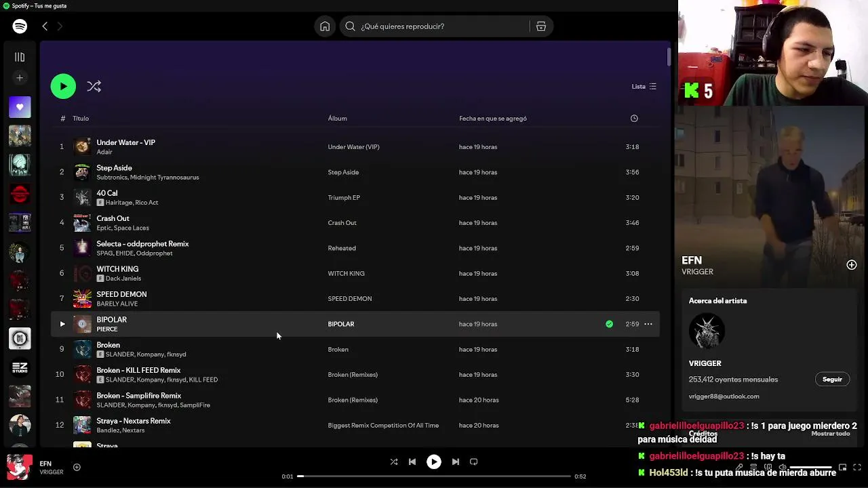
Task: Seek within the song progress bar
Action: 434,476
